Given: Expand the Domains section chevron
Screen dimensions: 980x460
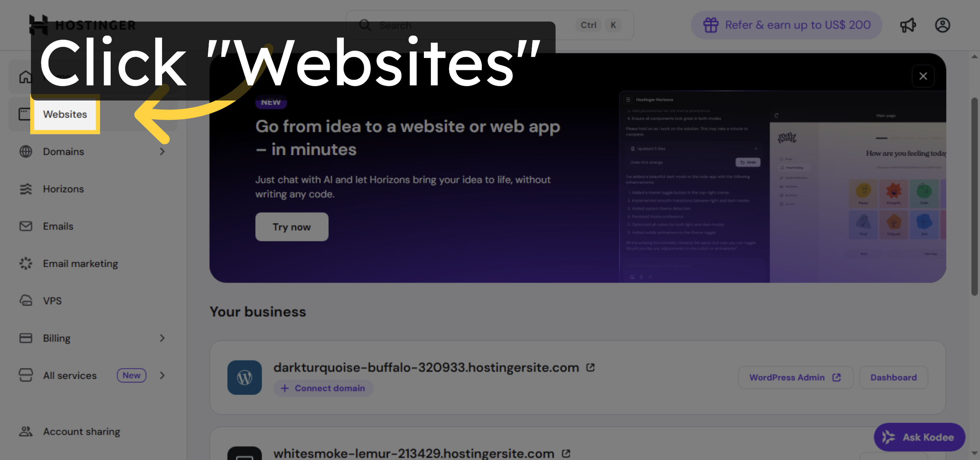Looking at the screenshot, I should point(163,152).
